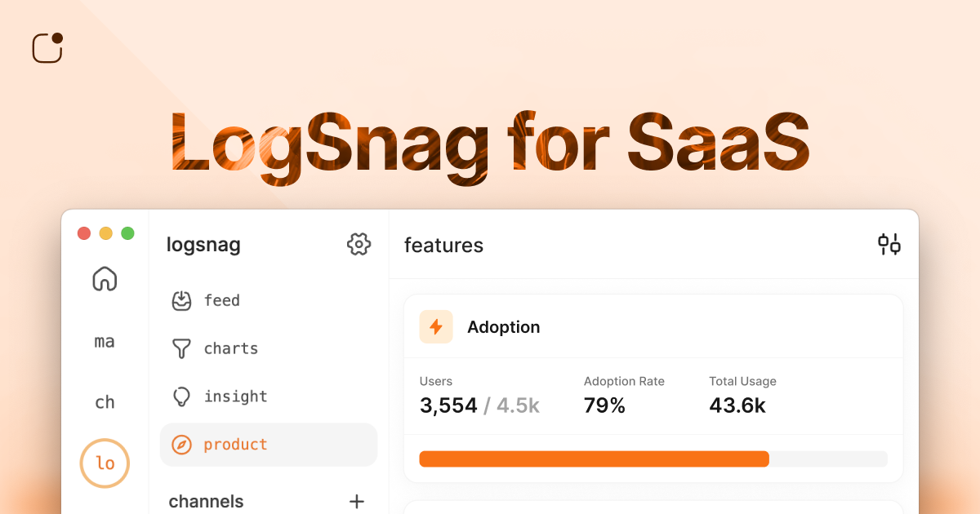Screen dimensions: 980x514
Task: Switch to the ma workspace in the rail
Action: [105, 341]
